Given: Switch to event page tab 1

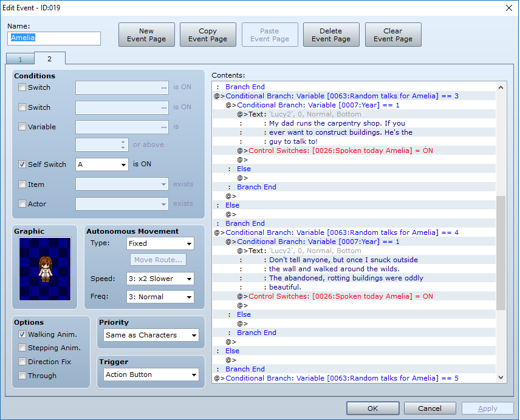Looking at the screenshot, I should 20,59.
